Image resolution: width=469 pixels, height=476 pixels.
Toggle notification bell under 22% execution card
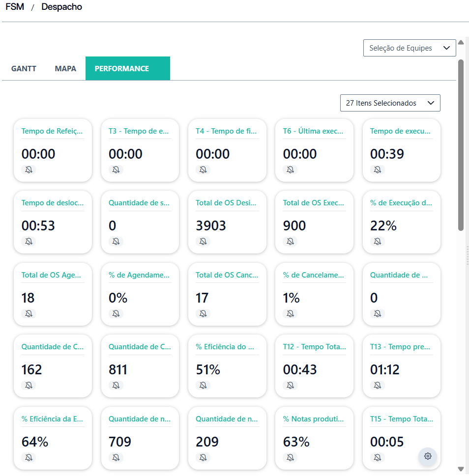(378, 241)
